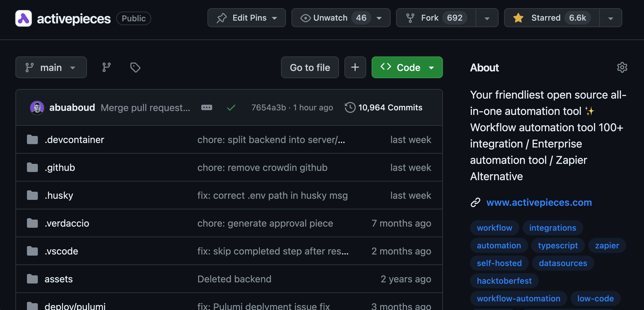The width and height of the screenshot is (644, 310).
Task: Select the integrations topic tag
Action: (553, 228)
